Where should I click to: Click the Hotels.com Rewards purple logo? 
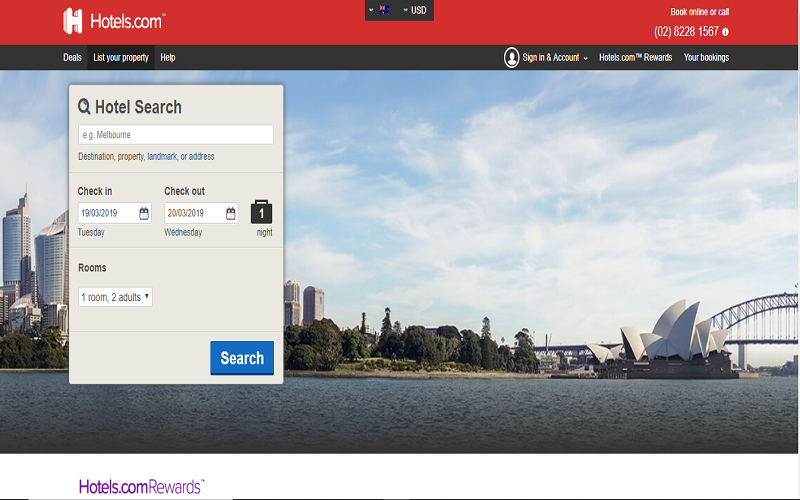tap(142, 487)
